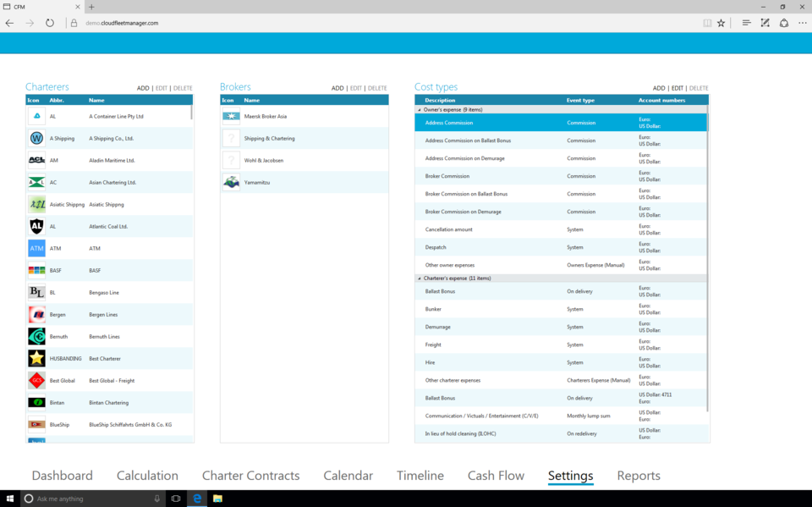
Task: Click the Bernuth Lines logo icon
Action: click(36, 336)
